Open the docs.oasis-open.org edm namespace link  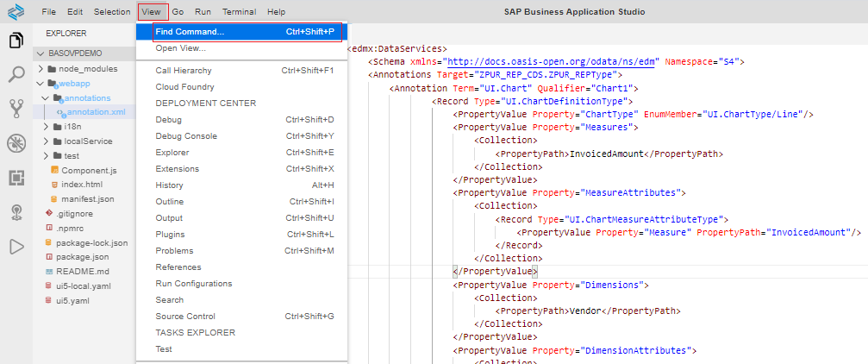[550, 62]
